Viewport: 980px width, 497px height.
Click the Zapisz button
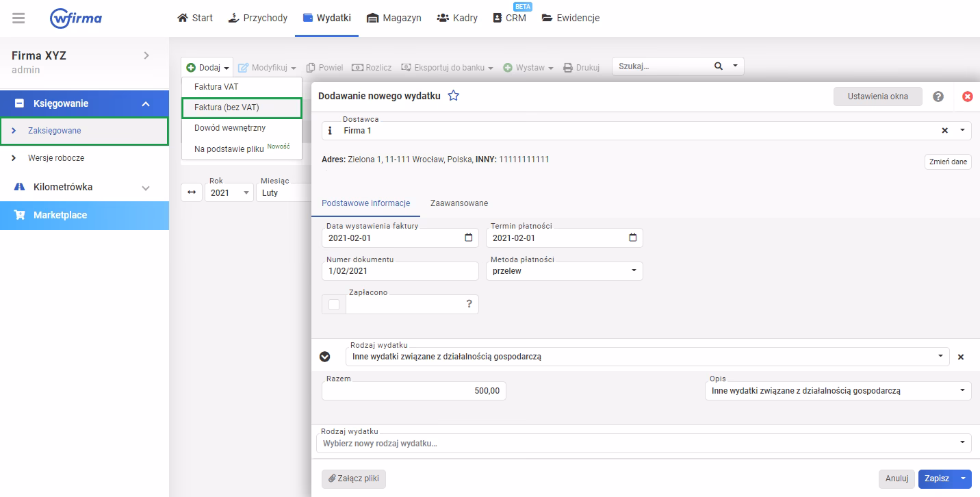point(936,479)
